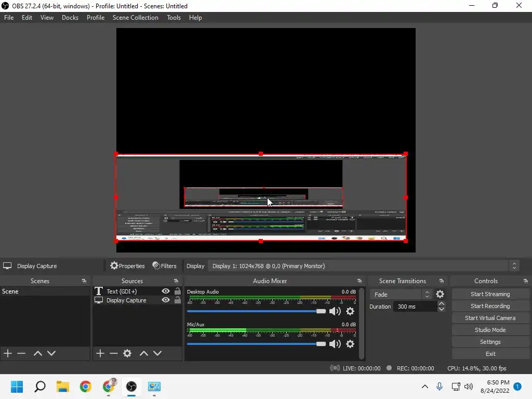Image resolution: width=532 pixels, height=399 pixels.
Task: Decrease transition Duration with down arrow
Action: 442,309
